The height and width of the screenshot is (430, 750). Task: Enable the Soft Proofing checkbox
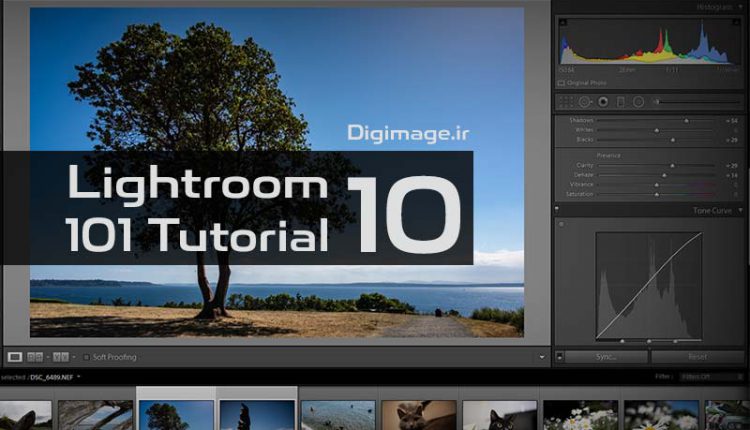[x=87, y=357]
